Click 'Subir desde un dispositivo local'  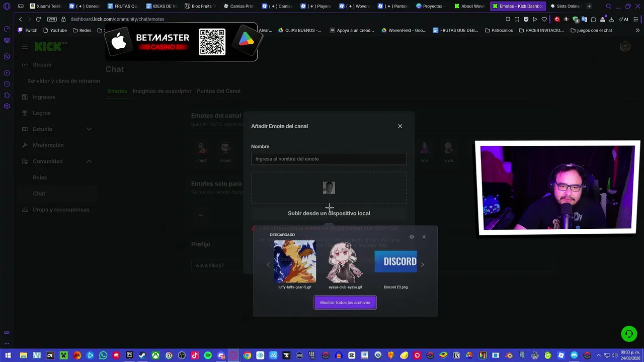pyautogui.click(x=329, y=213)
